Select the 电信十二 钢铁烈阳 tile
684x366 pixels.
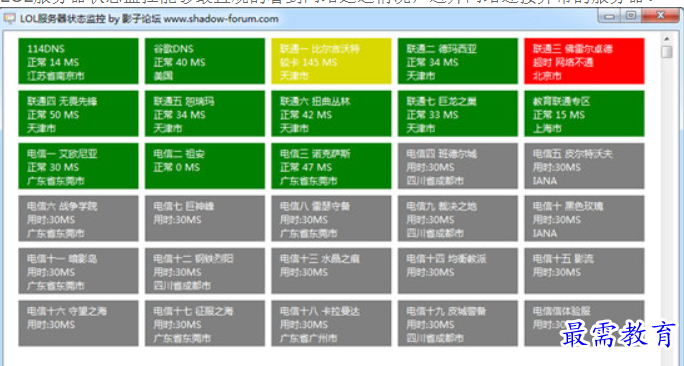point(205,270)
